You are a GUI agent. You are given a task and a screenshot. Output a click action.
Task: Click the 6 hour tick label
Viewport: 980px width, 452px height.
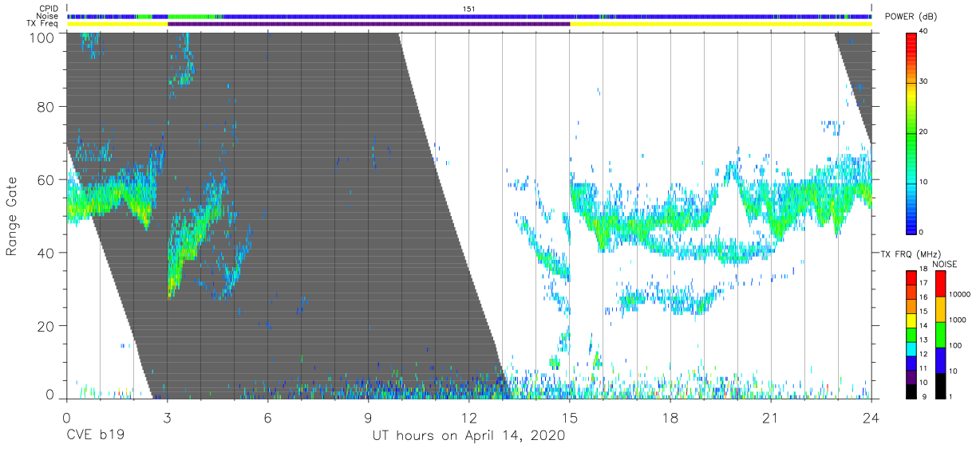(268, 418)
